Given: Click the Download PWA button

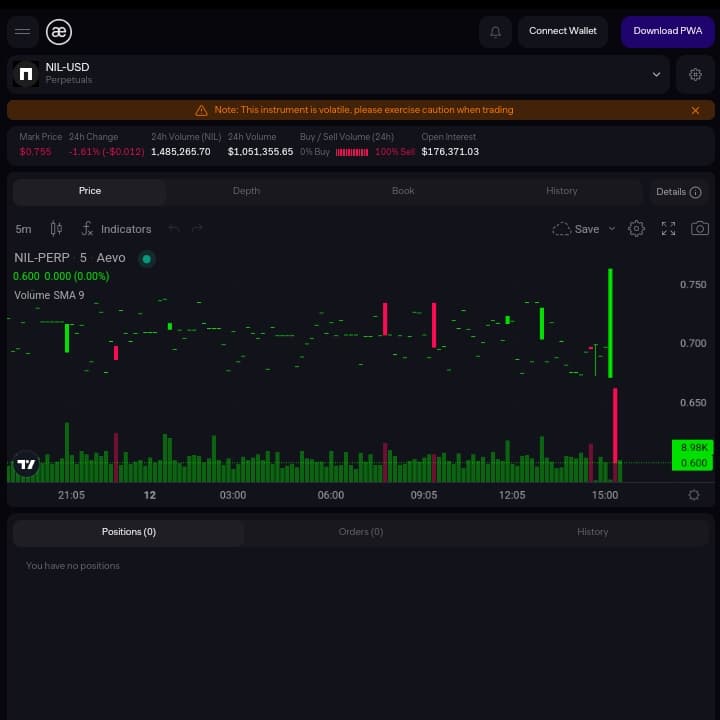Looking at the screenshot, I should [x=667, y=31].
